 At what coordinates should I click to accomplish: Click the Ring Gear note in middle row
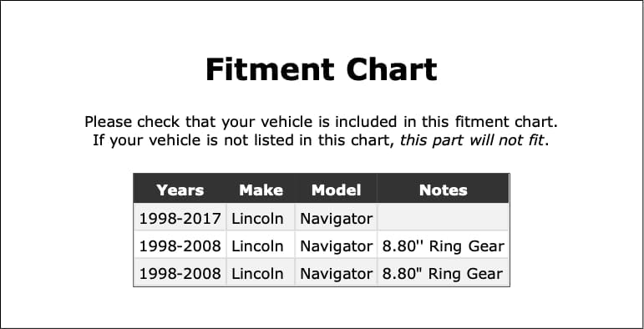tap(444, 246)
